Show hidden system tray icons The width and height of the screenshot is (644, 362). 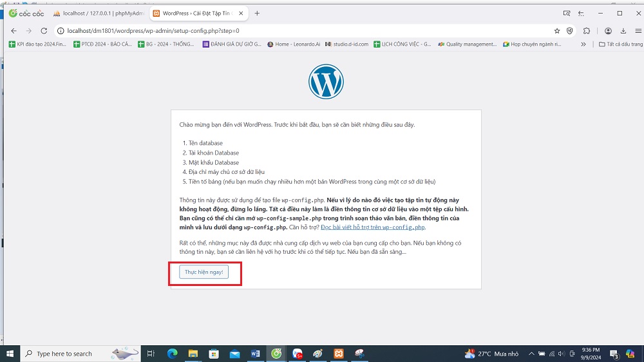[x=531, y=354]
